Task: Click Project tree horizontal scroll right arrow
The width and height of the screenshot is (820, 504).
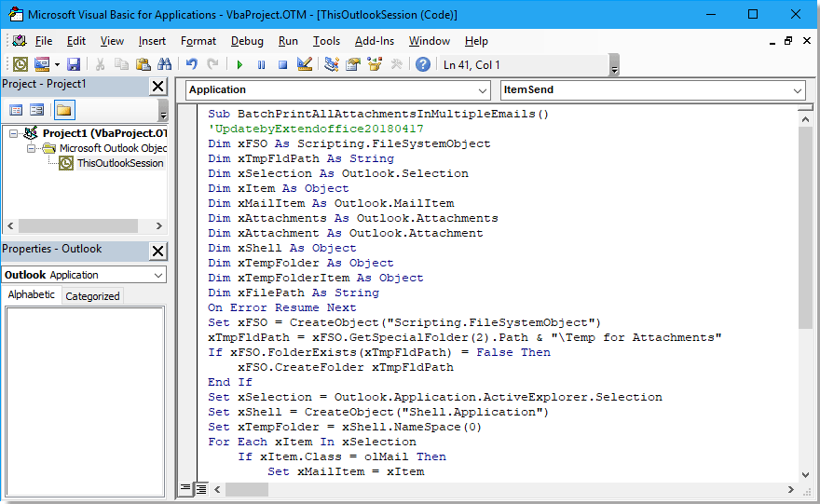Action: click(x=159, y=225)
